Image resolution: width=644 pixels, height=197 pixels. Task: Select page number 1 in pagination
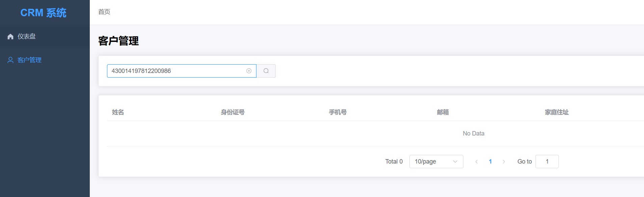(490, 162)
